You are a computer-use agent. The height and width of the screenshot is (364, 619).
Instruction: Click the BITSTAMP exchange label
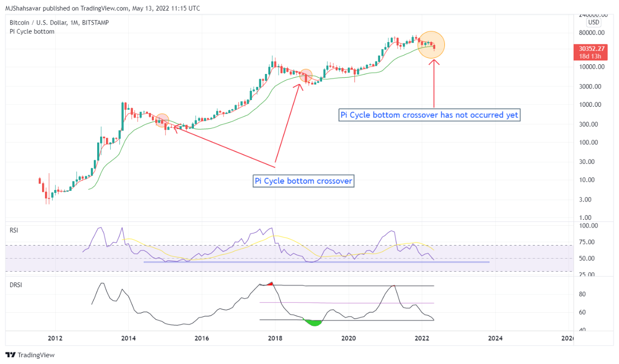pos(95,22)
